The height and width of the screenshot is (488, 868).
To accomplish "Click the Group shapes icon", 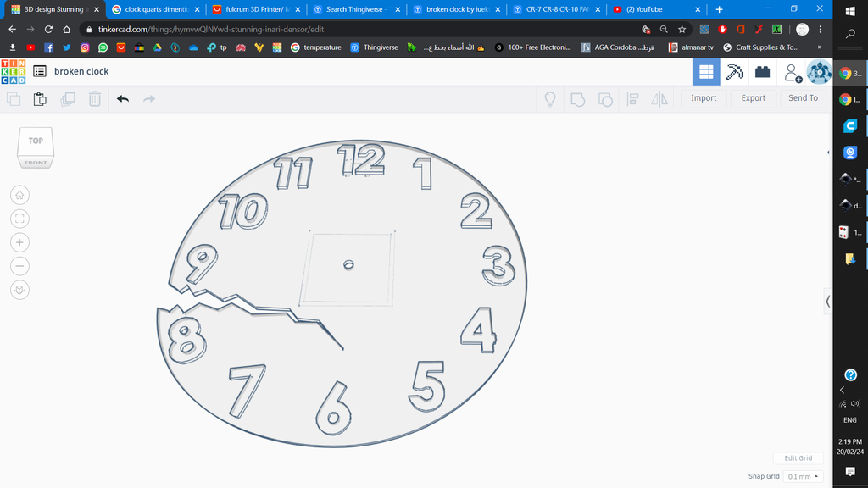I will click(578, 100).
